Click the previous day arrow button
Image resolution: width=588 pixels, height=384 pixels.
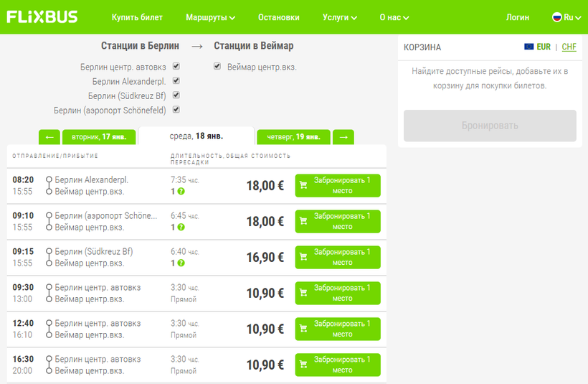tap(49, 136)
